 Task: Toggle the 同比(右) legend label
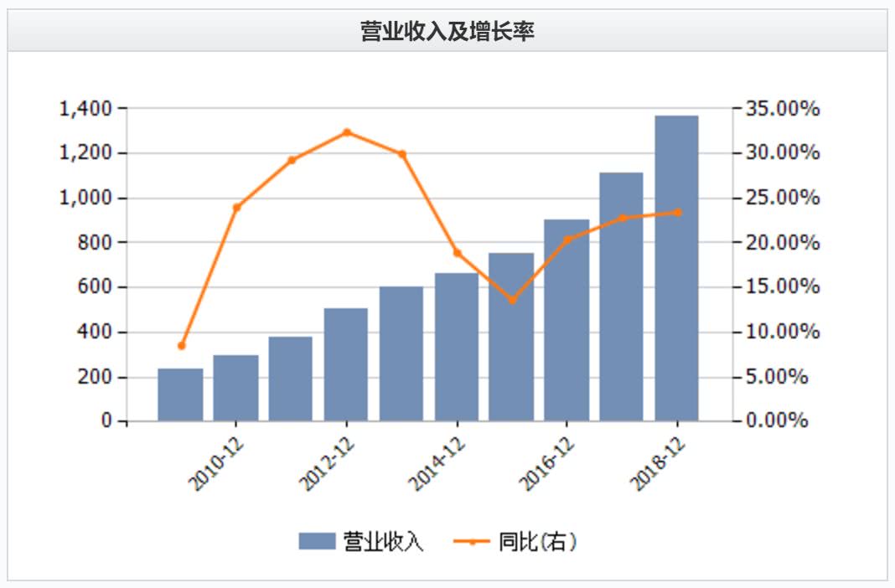[x=537, y=541]
